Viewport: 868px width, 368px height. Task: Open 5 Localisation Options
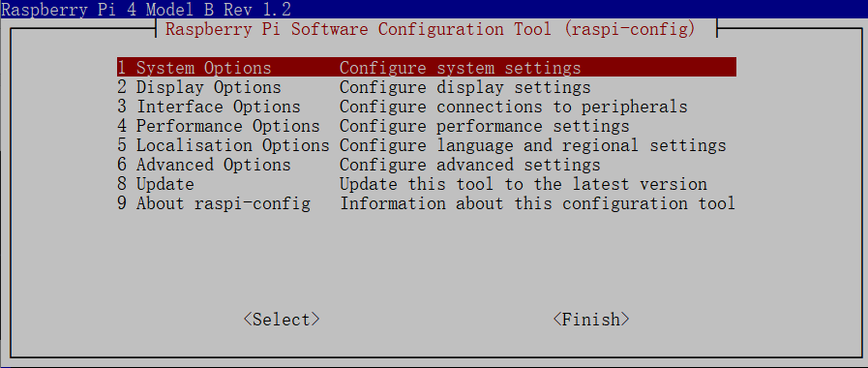pyautogui.click(x=426, y=145)
